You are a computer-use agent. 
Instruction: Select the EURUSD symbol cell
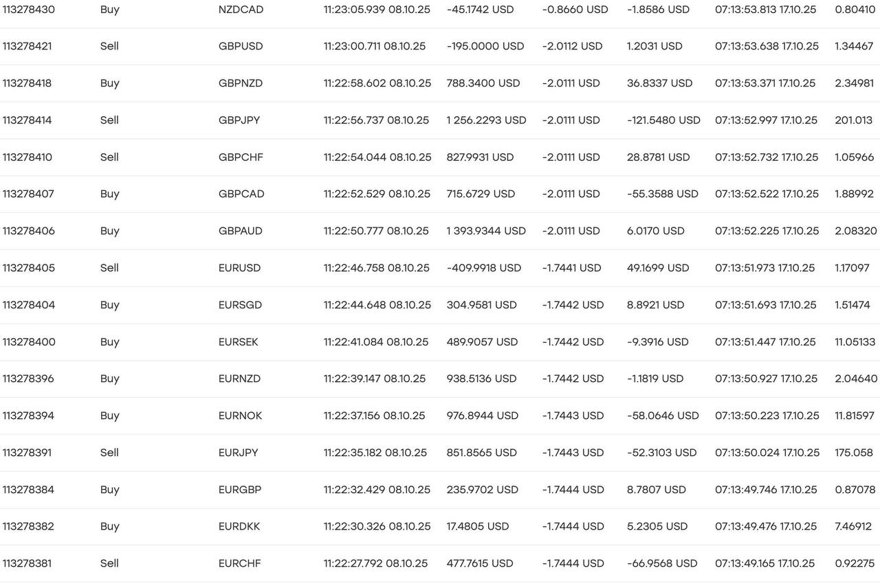tap(239, 268)
